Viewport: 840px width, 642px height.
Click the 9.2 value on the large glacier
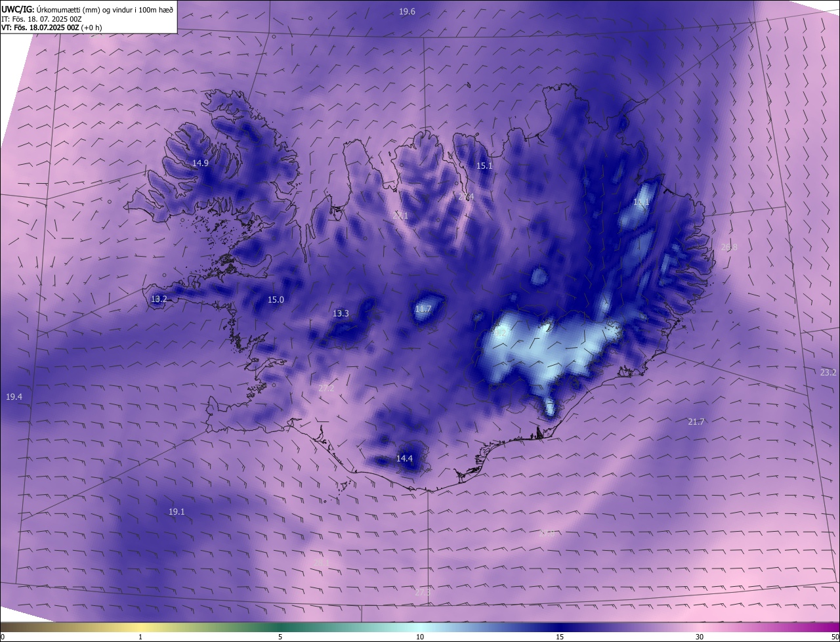(500, 333)
